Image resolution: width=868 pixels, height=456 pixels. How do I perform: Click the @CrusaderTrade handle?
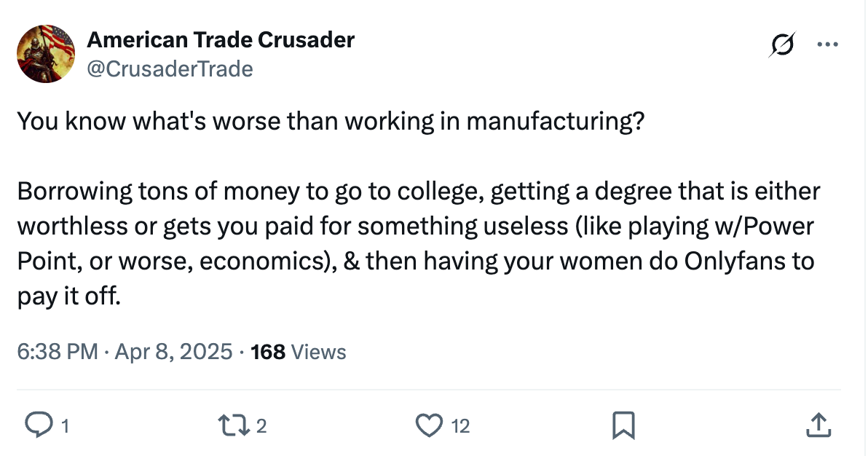[171, 68]
